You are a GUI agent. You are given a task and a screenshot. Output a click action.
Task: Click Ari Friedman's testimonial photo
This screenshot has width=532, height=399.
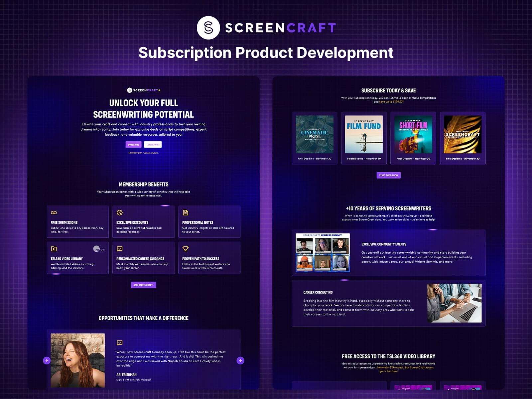[x=78, y=360]
